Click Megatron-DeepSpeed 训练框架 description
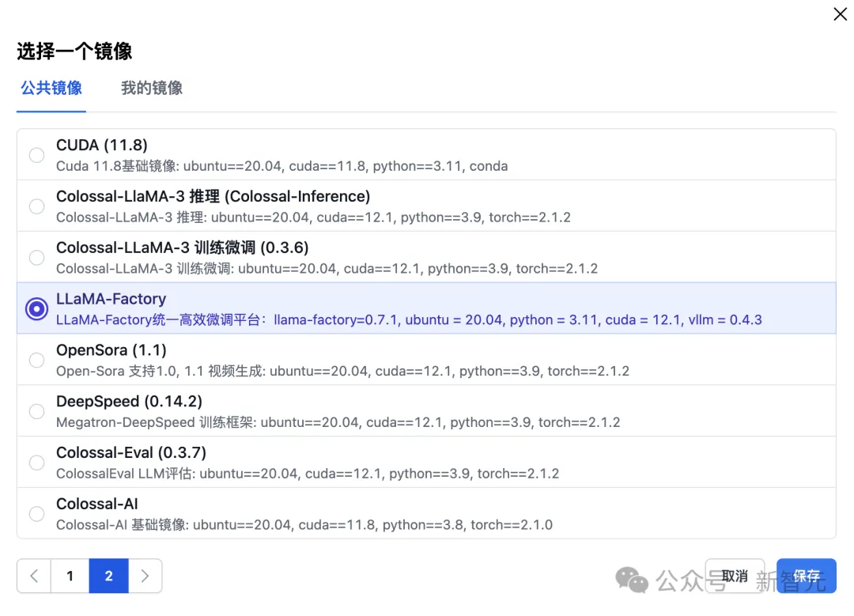The width and height of the screenshot is (854, 616). pyautogui.click(x=338, y=422)
